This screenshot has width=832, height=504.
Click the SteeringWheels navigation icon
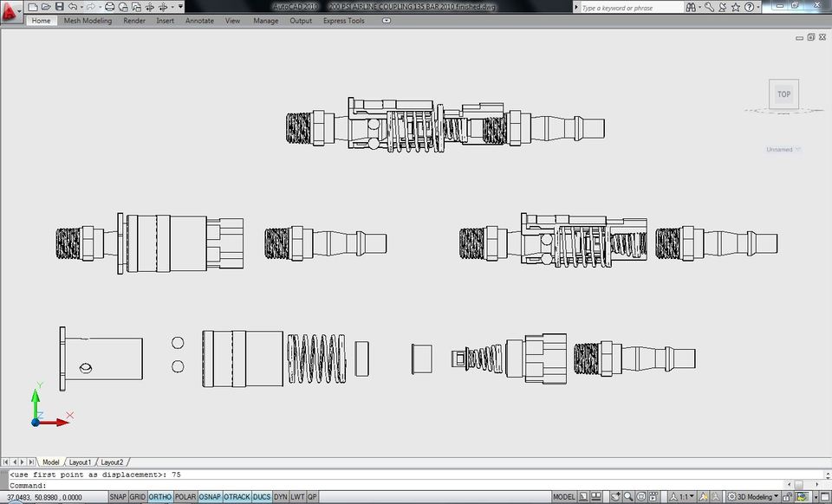(641, 496)
